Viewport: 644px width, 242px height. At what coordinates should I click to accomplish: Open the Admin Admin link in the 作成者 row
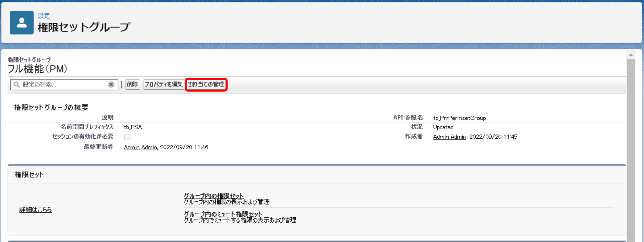[x=449, y=137]
